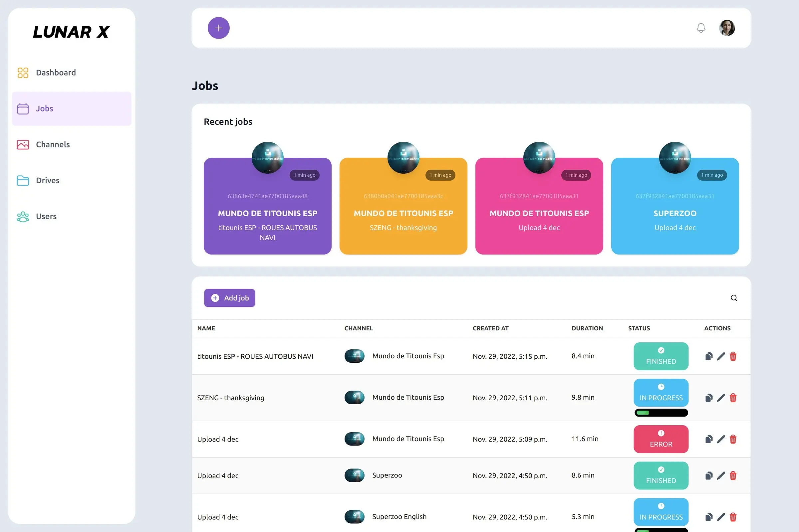Open the Users section
Screen dimensions: 799x532
click(72, 217)
